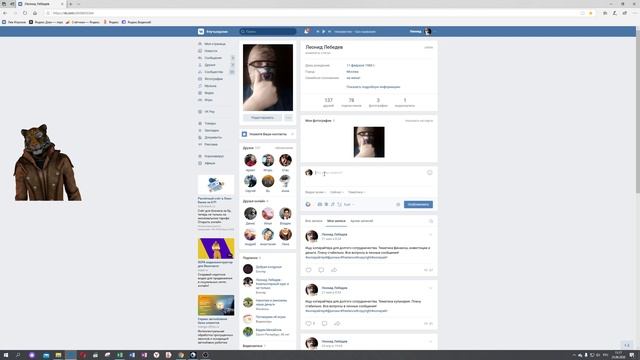Screen dimensions: 640x360
Task: Open the 137 друзей counter
Action: [x=329, y=102]
